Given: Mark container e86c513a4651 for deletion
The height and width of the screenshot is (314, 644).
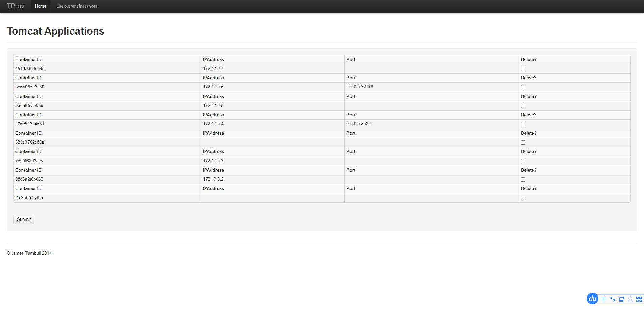Looking at the screenshot, I should coord(523,124).
